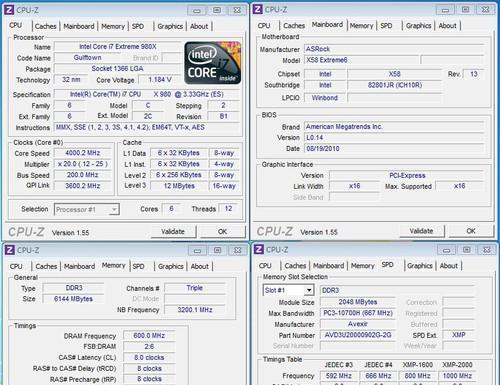Close the SPD tab CPU-Z window
The height and width of the screenshot is (385, 500).
pos(487,250)
